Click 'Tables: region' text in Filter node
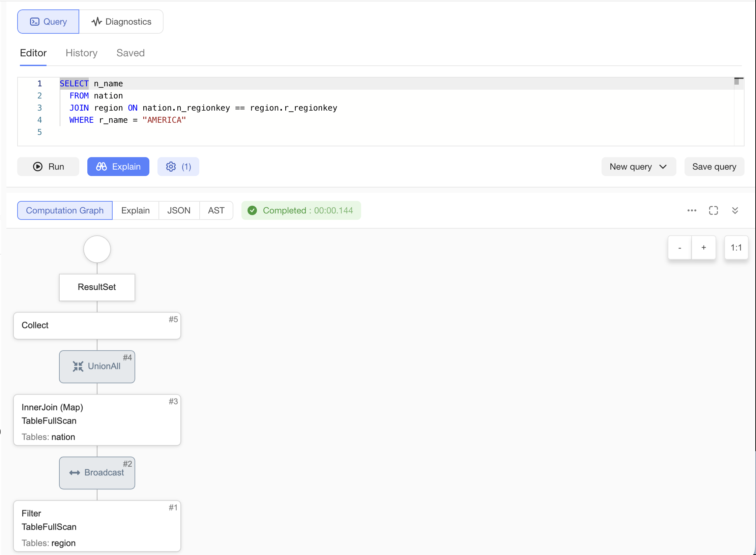 49,543
